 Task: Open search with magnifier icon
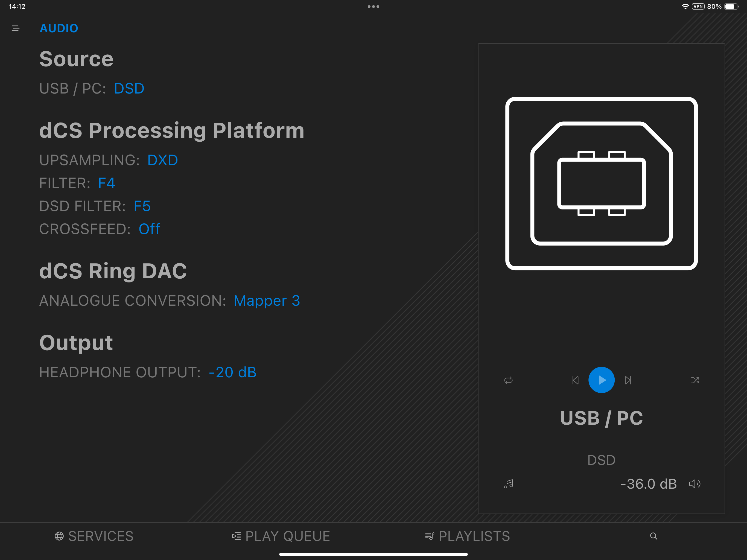[654, 536]
